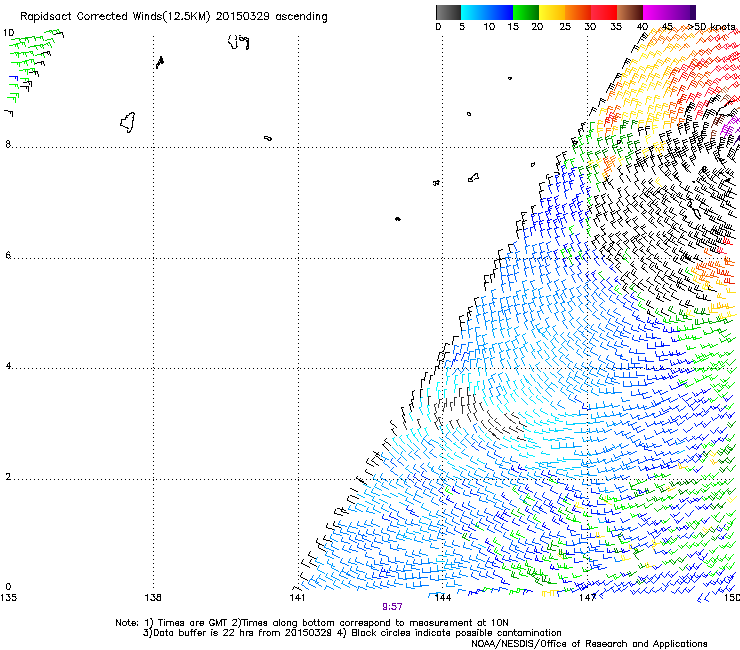The height and width of the screenshot is (650, 740).
Task: Click the latitude label "4" on left axis
Action: (x=8, y=366)
